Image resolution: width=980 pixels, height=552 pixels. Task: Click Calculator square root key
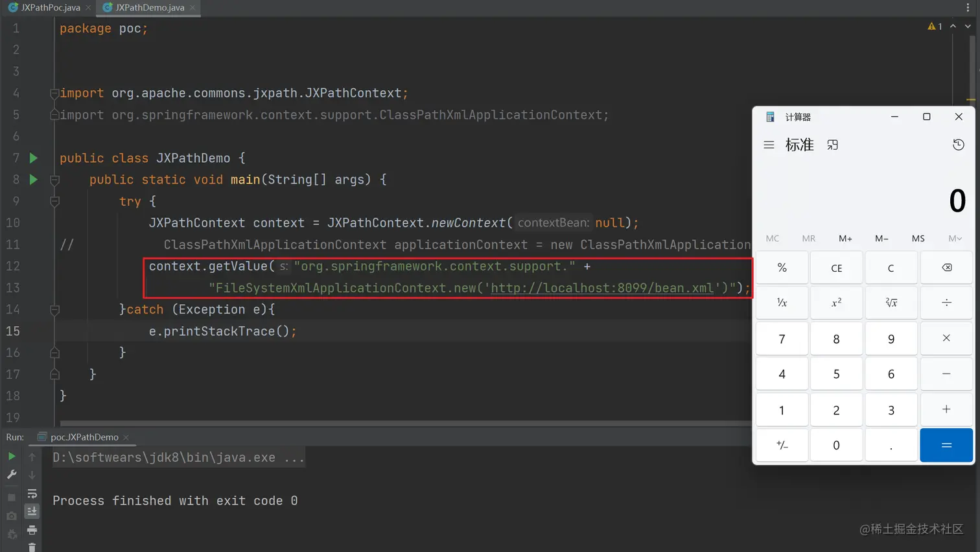pos(891,303)
